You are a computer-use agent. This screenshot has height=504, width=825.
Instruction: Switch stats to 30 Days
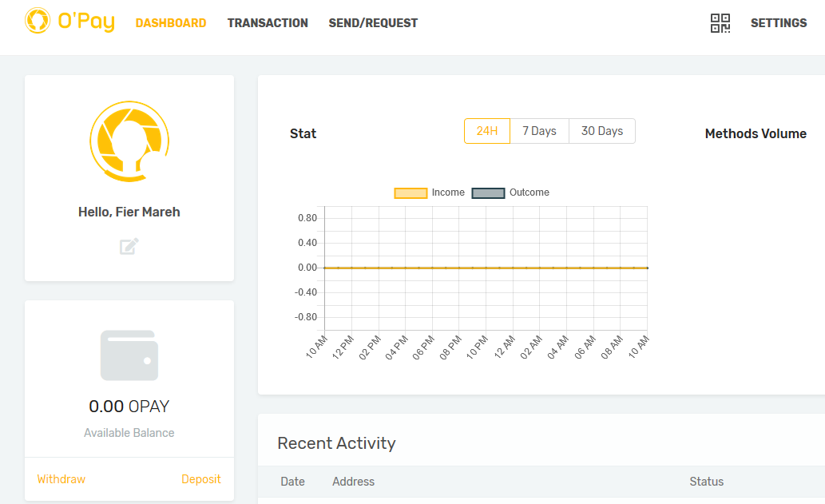coord(602,131)
